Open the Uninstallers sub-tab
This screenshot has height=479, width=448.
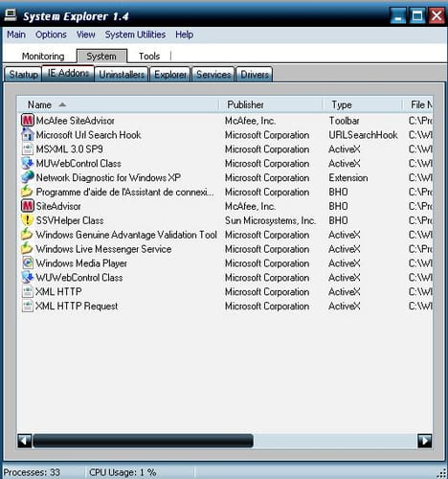[x=122, y=75]
